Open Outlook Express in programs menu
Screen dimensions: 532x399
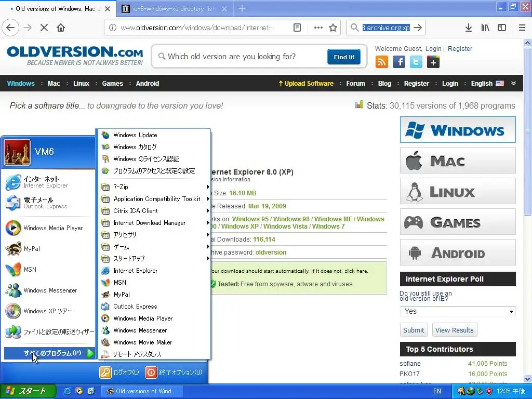154,307
